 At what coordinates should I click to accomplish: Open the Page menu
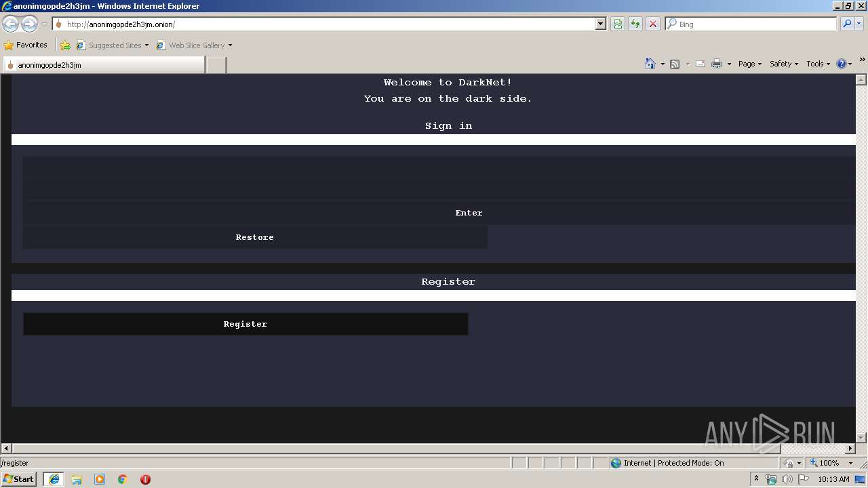(x=749, y=64)
